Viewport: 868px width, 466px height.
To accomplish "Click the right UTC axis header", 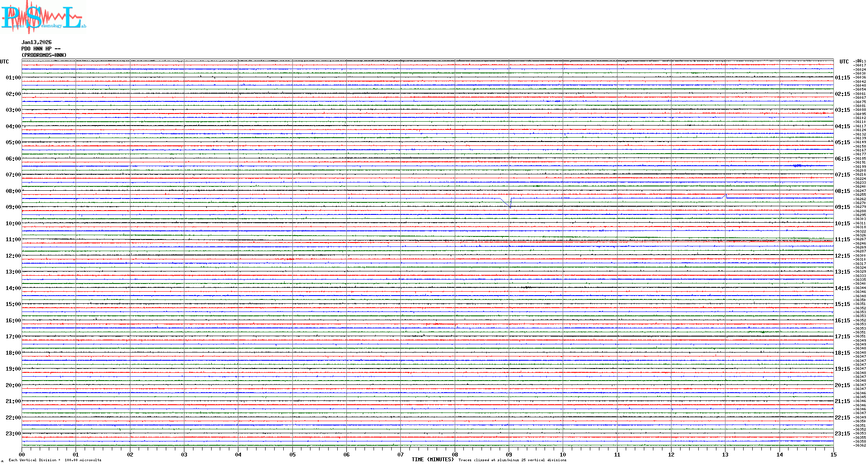I will coord(844,62).
